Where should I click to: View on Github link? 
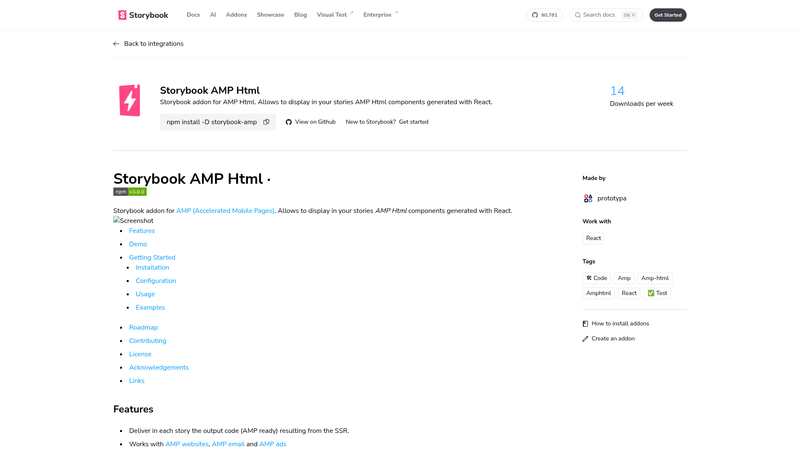click(x=311, y=122)
